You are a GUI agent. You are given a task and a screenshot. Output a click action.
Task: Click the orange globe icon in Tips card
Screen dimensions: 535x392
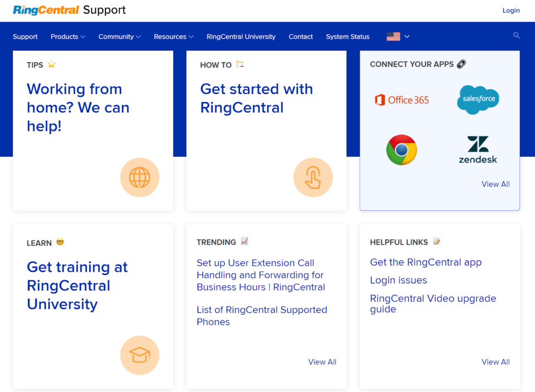[139, 177]
